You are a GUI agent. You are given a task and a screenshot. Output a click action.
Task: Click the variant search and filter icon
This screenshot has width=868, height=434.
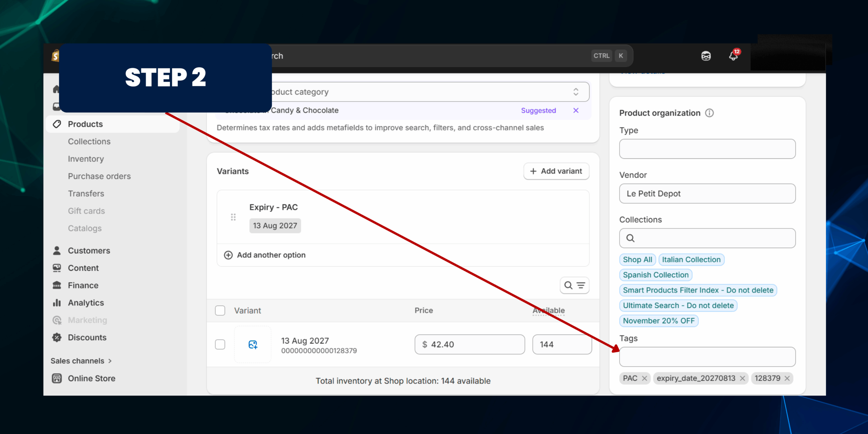tap(574, 285)
